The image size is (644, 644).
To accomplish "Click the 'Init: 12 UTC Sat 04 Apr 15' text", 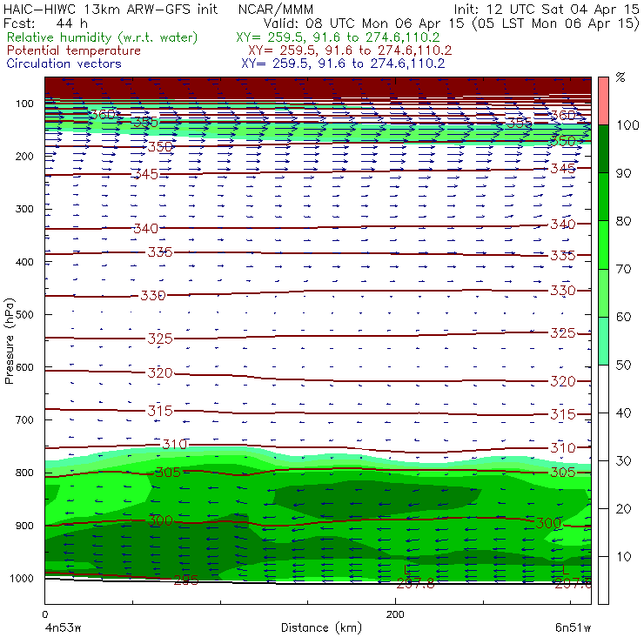I will click(546, 9).
